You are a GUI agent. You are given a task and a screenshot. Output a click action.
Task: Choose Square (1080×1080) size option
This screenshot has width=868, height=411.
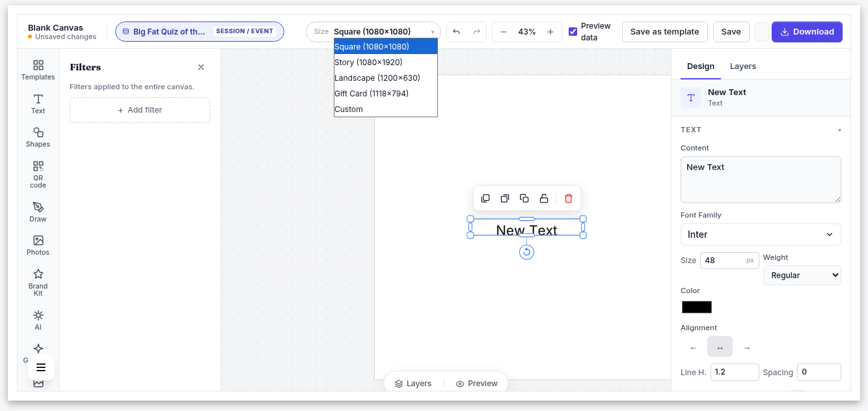pyautogui.click(x=385, y=46)
